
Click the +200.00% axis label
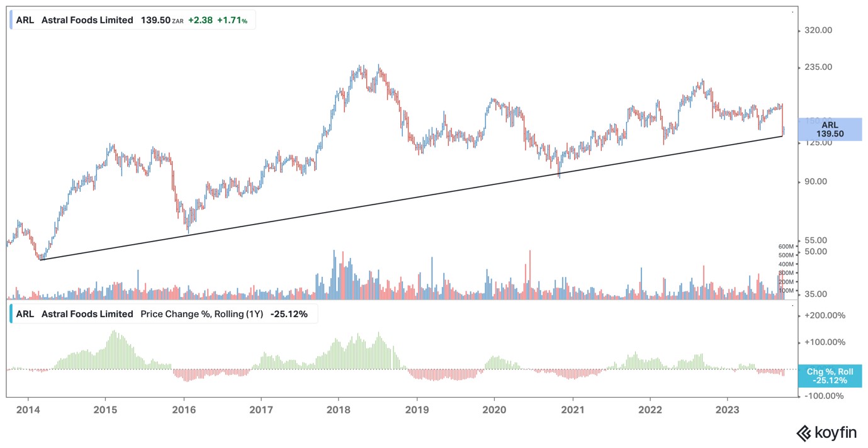[x=826, y=316]
